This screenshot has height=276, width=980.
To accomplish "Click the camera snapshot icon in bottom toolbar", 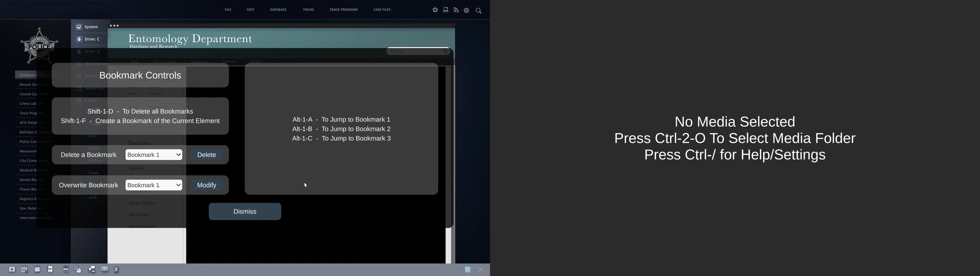I will (x=12, y=270).
